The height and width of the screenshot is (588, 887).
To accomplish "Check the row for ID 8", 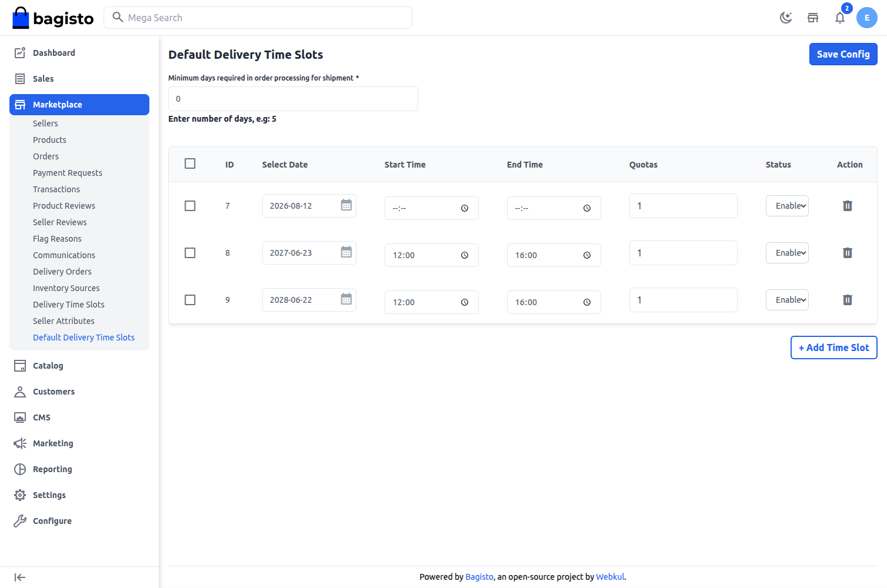I will tap(190, 253).
